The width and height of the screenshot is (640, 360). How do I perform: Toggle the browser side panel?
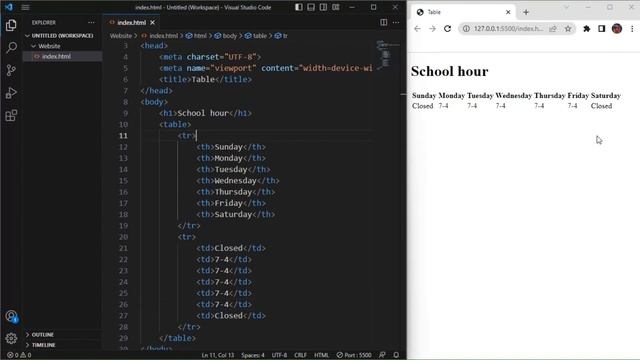[602, 29]
